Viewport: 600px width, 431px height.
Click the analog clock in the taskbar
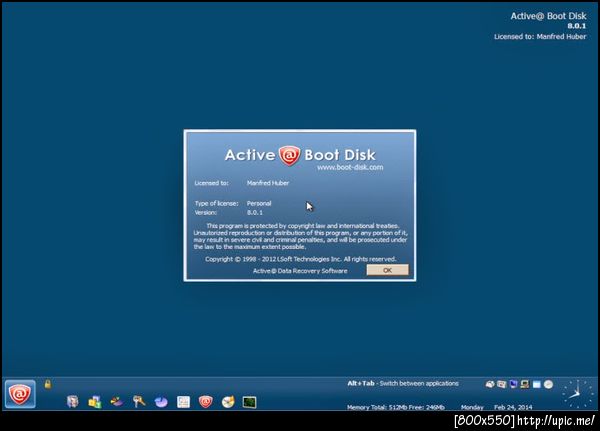pyautogui.click(x=577, y=393)
